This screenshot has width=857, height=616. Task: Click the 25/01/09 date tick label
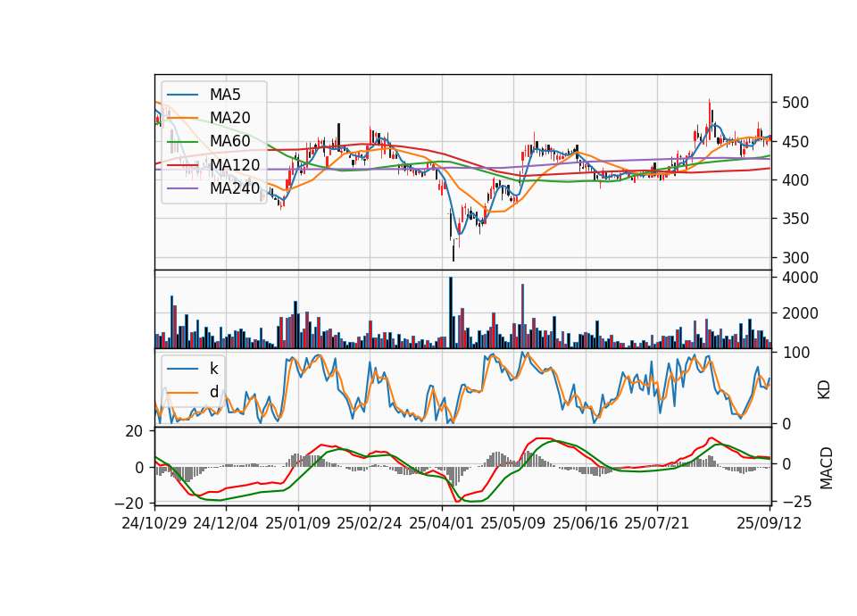tap(298, 523)
